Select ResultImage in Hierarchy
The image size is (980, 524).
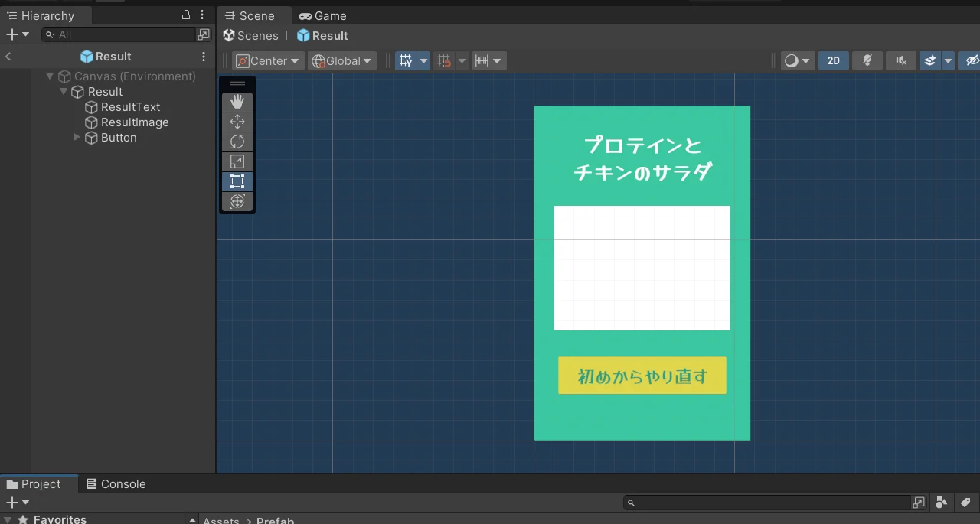point(127,122)
